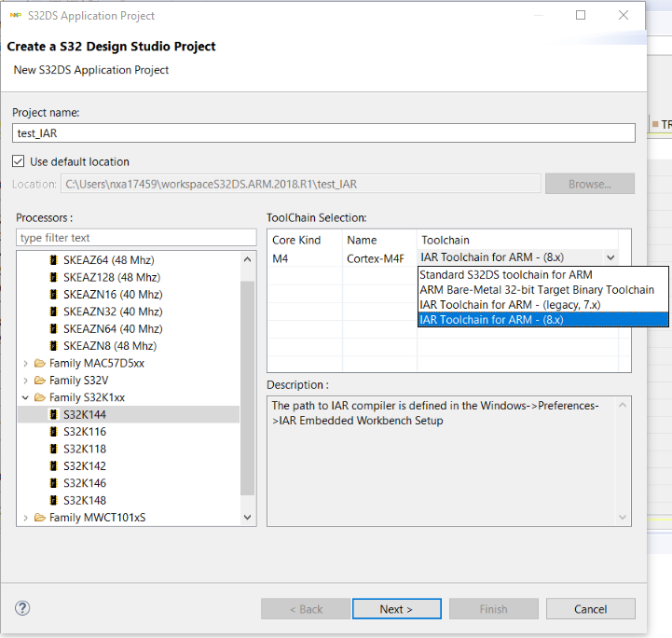This screenshot has height=638, width=672.
Task: Pick ARM Bare-Metal 32-bit Target Binary Toolchain
Action: pyautogui.click(x=536, y=289)
